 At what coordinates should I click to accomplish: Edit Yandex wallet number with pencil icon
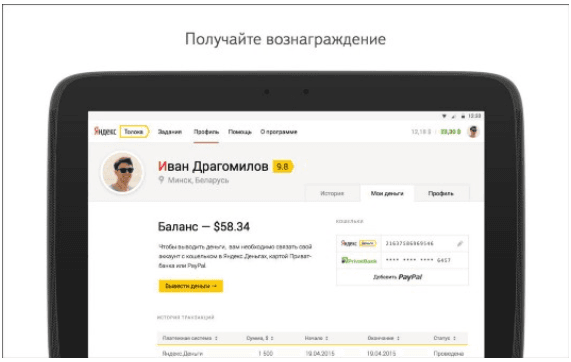click(460, 243)
